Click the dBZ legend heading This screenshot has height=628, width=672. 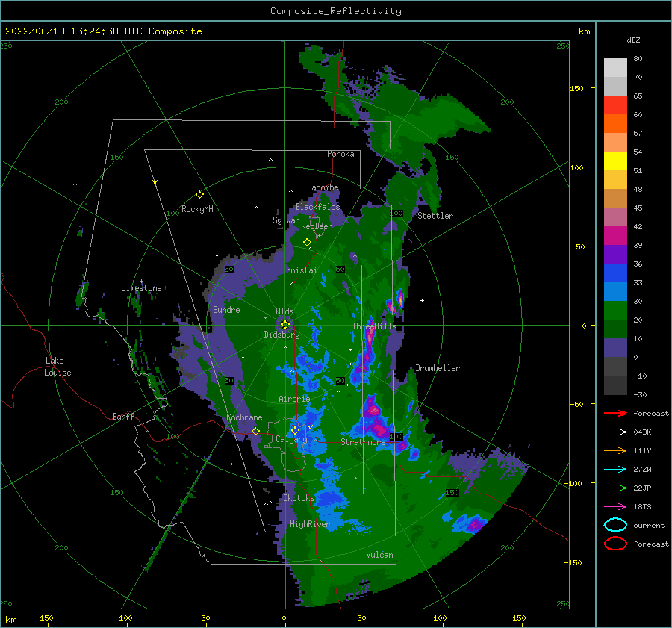633,40
